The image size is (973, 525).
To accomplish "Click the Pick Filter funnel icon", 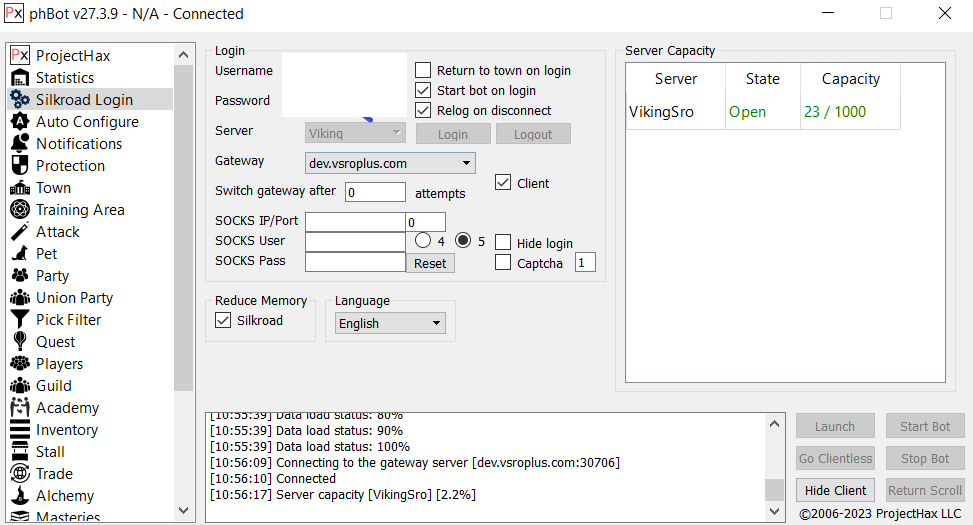I will (19, 320).
